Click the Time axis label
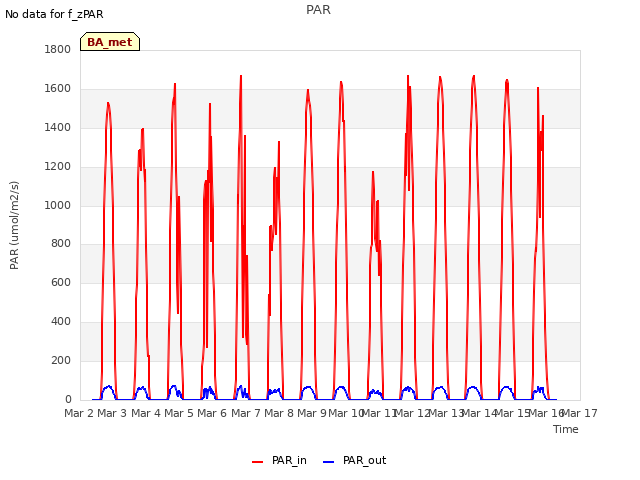Viewport: 640px width, 480px height. (x=566, y=429)
